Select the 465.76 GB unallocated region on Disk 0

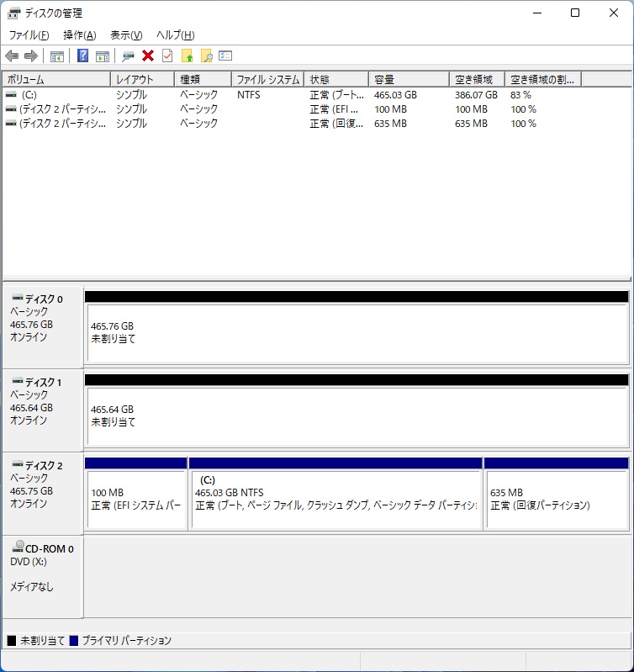357,326
